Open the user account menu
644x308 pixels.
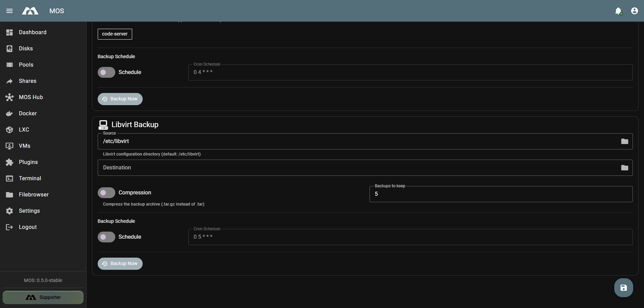635,11
